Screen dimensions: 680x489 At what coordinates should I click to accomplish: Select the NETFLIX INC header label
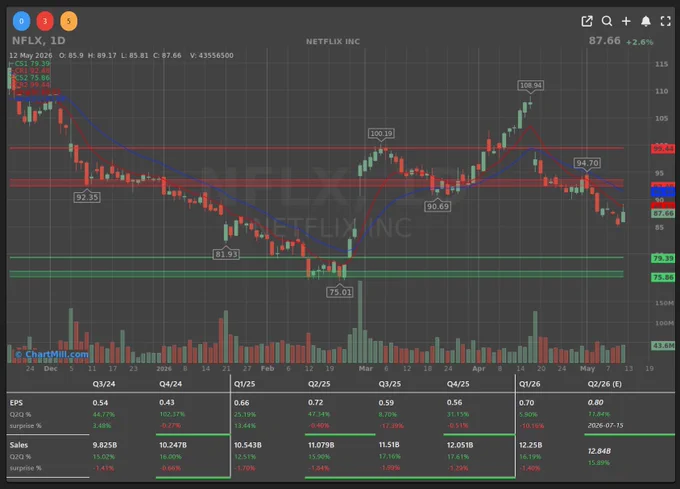[333, 42]
